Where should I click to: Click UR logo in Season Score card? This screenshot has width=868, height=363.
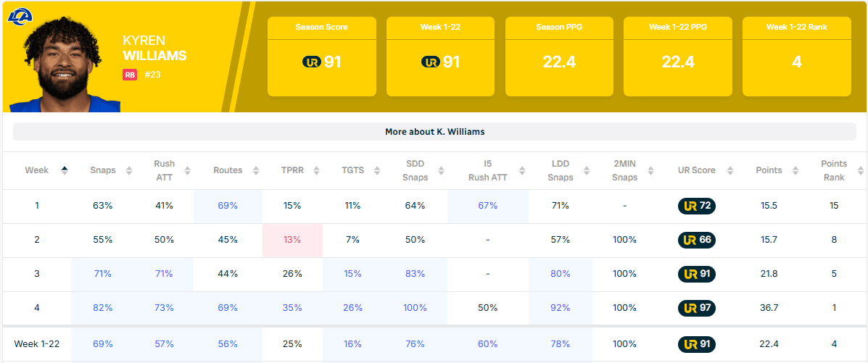coord(312,62)
